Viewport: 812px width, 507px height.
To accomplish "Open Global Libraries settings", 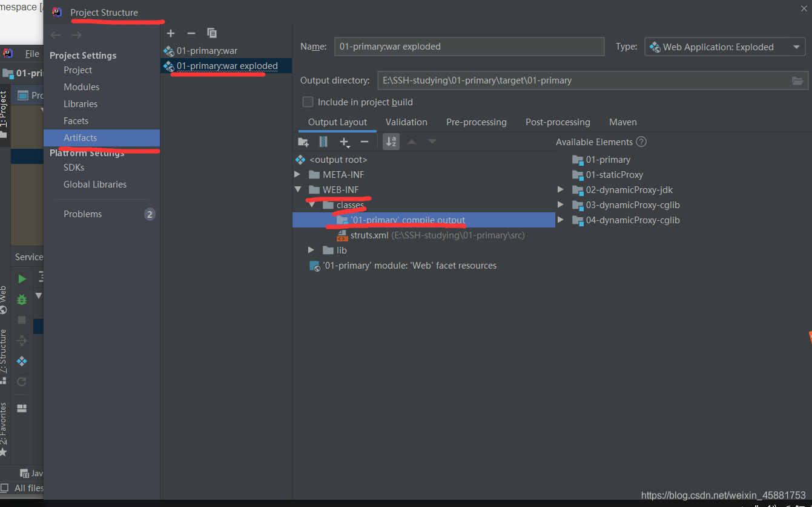I will coord(95,185).
